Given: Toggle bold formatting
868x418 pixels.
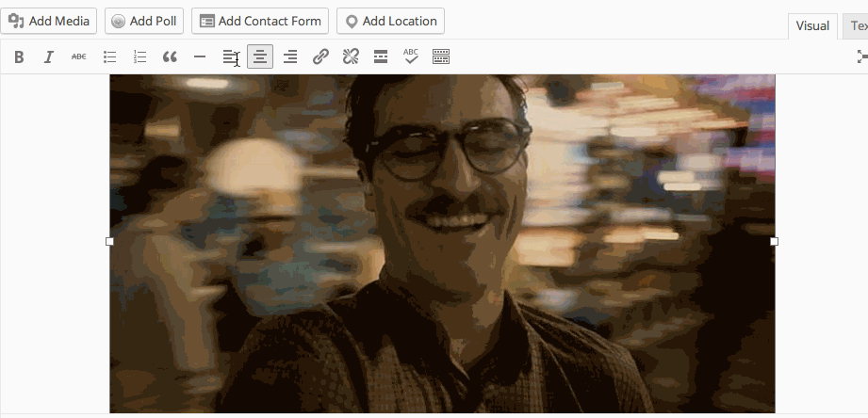Looking at the screenshot, I should pos(19,57).
